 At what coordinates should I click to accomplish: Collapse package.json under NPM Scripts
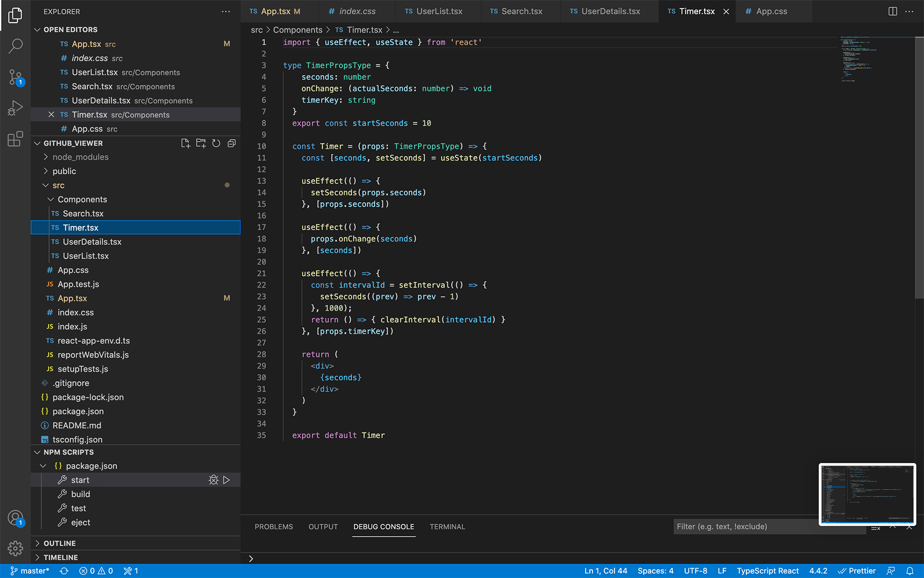43,466
